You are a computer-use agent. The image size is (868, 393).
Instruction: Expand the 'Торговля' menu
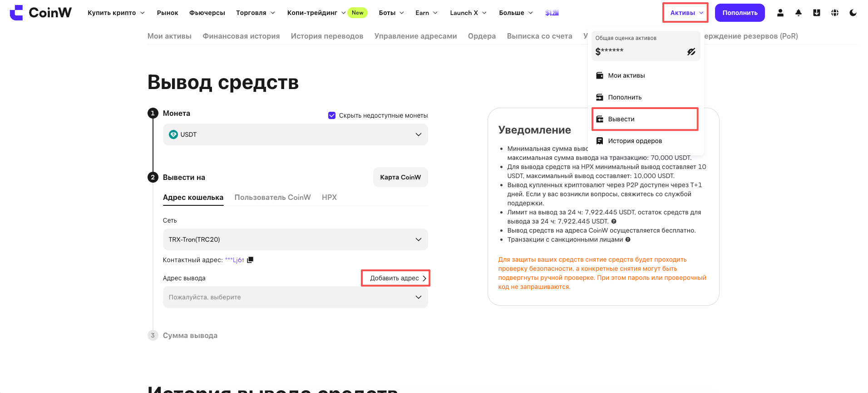point(256,13)
